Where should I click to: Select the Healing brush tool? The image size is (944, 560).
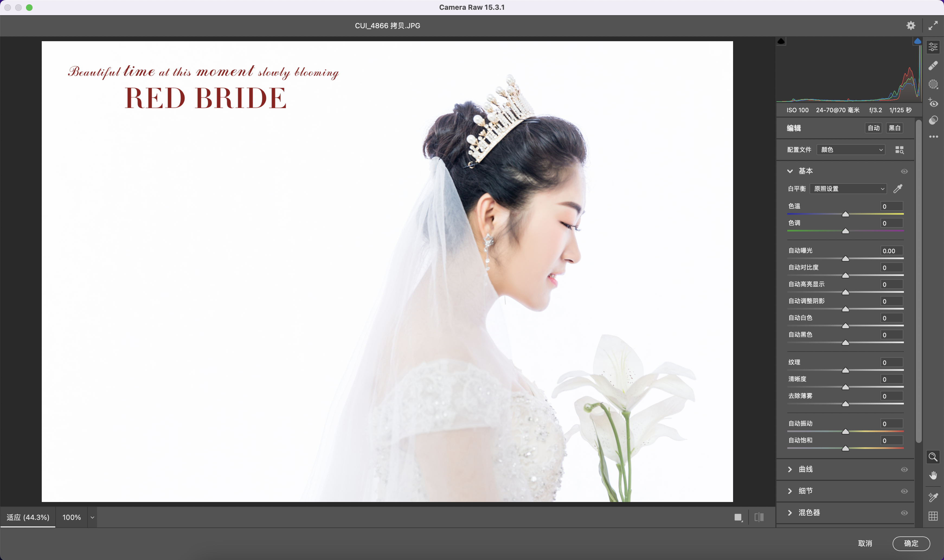(933, 66)
